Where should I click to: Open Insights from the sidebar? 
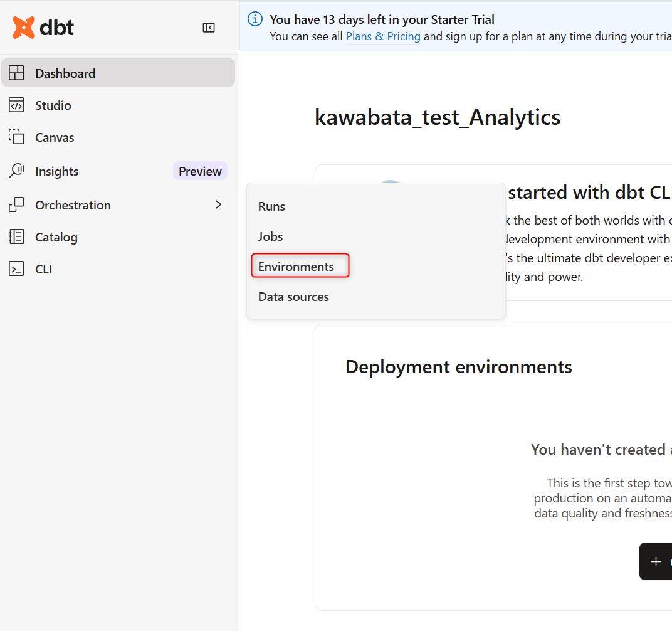click(x=56, y=171)
